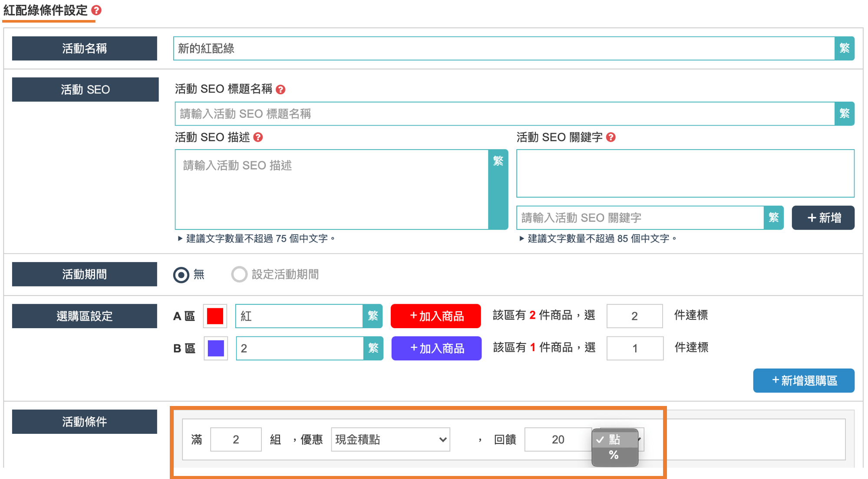Open the red color swatch for A 區
868x479 pixels.
pos(215,316)
